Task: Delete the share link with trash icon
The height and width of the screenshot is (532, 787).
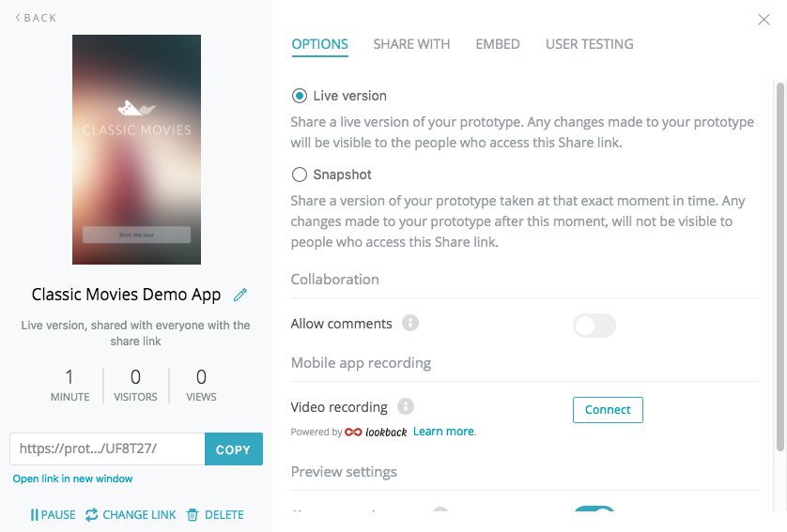Action: (193, 515)
